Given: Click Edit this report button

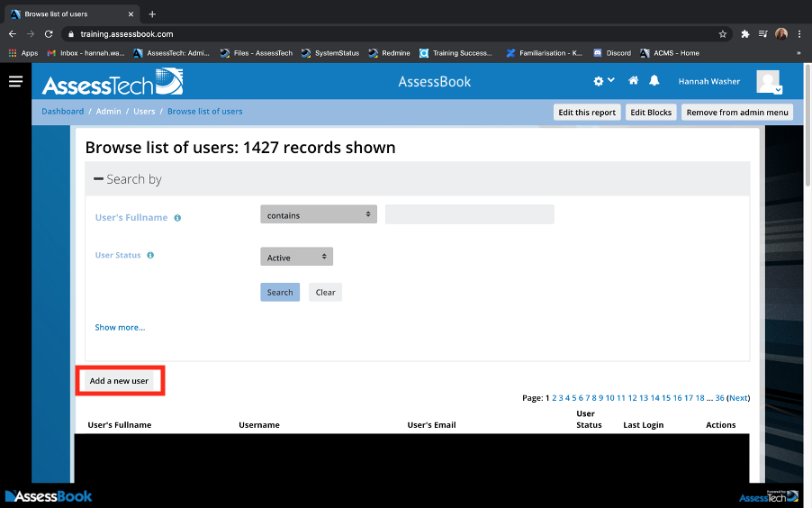Looking at the screenshot, I should (587, 113).
